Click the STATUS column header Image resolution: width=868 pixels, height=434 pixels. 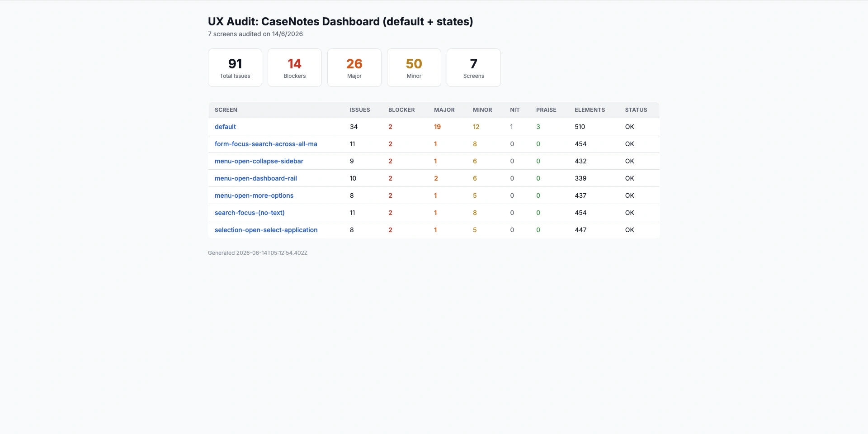tap(636, 110)
